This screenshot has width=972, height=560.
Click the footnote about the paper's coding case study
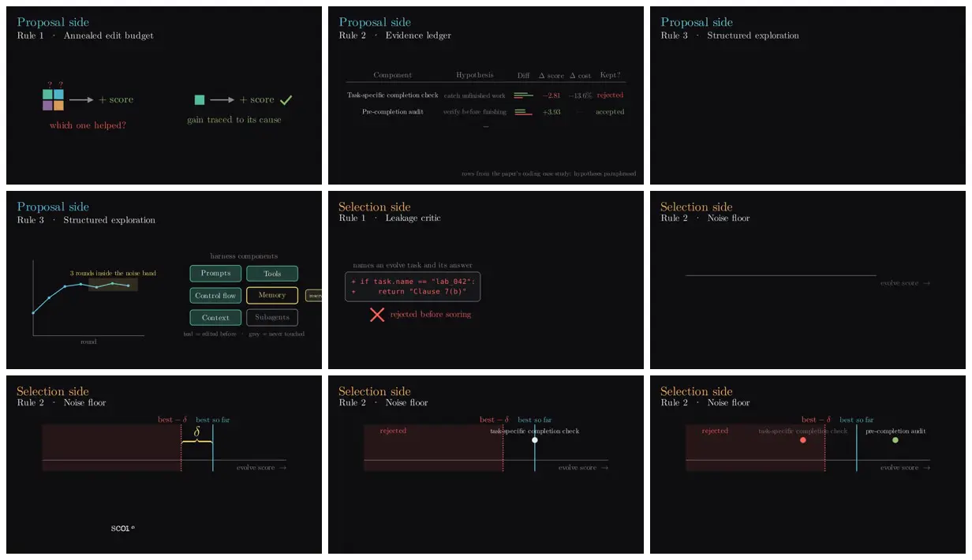(549, 174)
